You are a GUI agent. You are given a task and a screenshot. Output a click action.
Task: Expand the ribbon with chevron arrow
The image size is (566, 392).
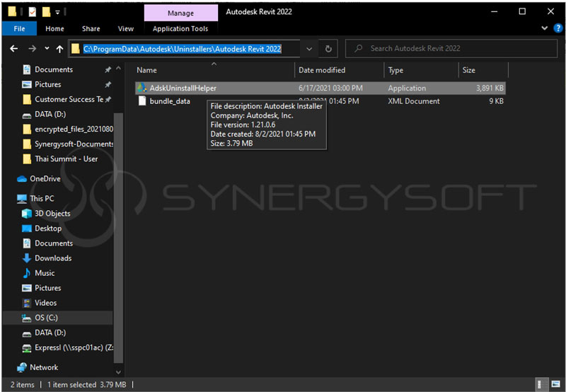click(x=544, y=28)
